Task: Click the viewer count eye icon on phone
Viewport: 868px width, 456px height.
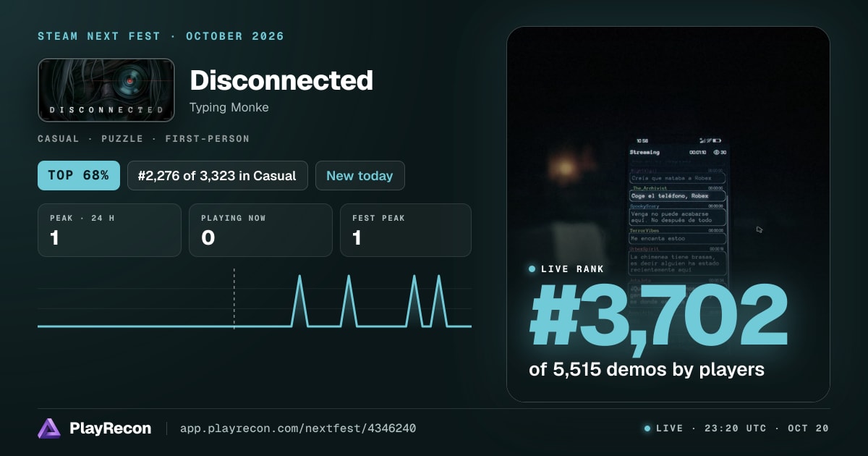Action: pyautogui.click(x=716, y=152)
